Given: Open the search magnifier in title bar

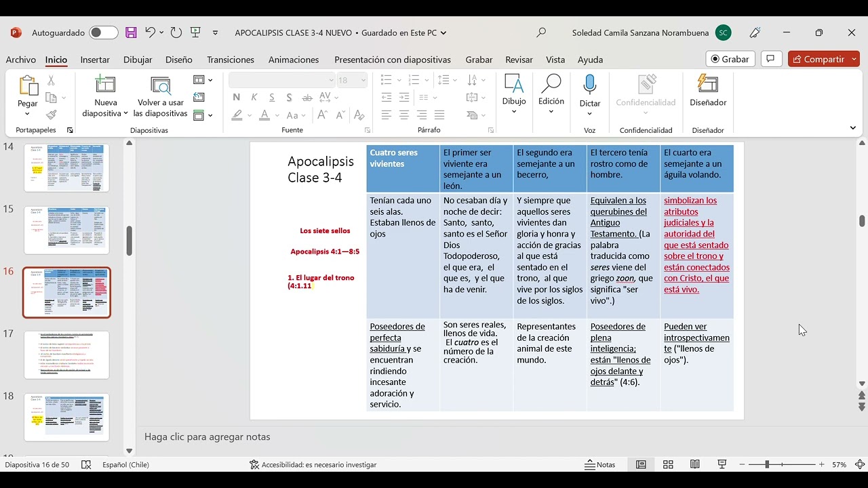Looking at the screenshot, I should click(540, 33).
